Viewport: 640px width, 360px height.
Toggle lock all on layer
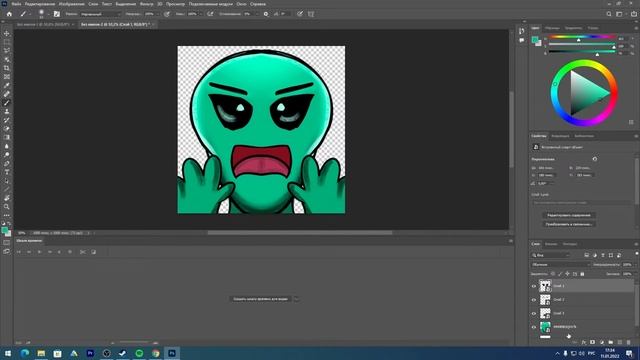(582, 274)
